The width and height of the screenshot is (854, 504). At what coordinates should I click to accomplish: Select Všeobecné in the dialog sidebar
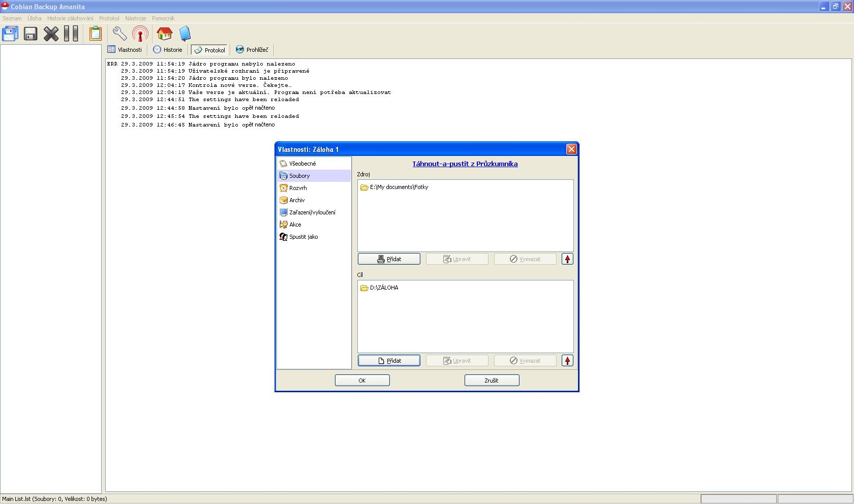pos(314,164)
